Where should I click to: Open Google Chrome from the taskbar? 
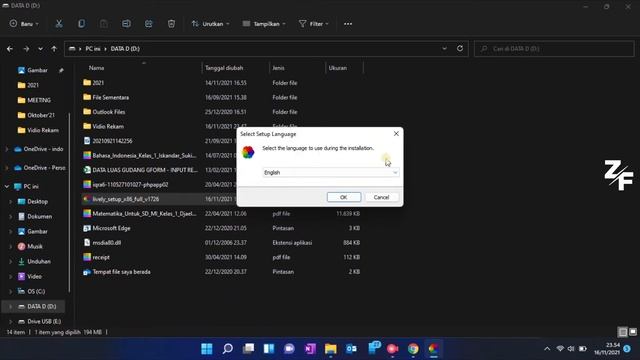pyautogui.click(x=413, y=349)
